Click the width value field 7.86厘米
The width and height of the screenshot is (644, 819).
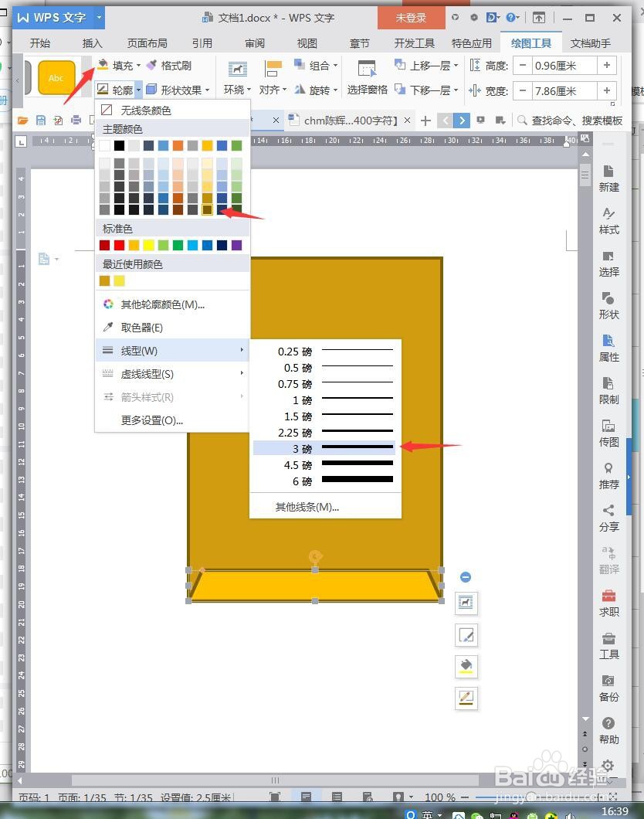click(x=564, y=91)
